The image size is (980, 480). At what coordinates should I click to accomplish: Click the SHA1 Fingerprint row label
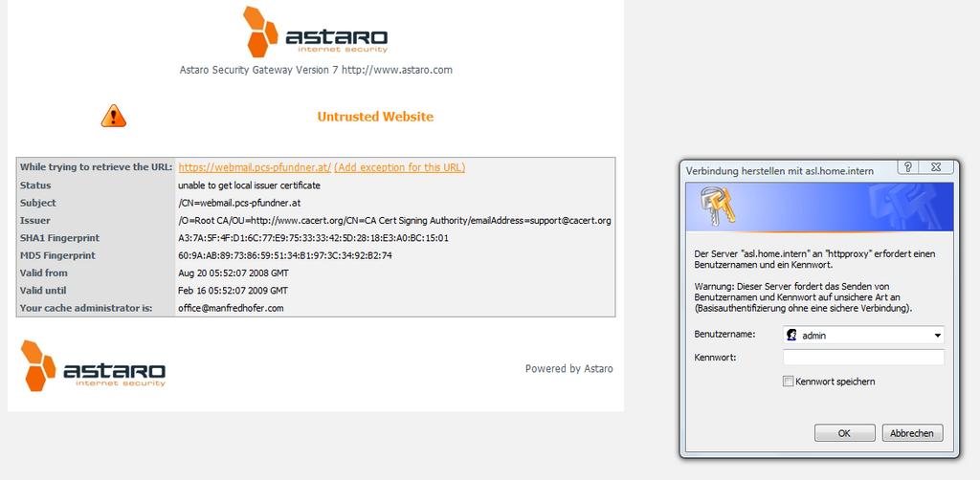tap(59, 238)
